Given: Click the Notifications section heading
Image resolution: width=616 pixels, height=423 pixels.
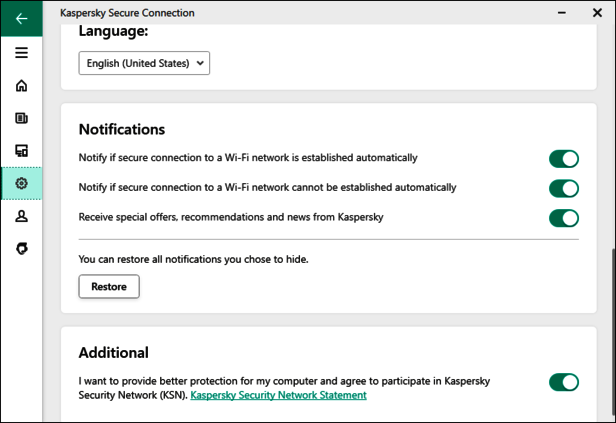Looking at the screenshot, I should tap(122, 129).
